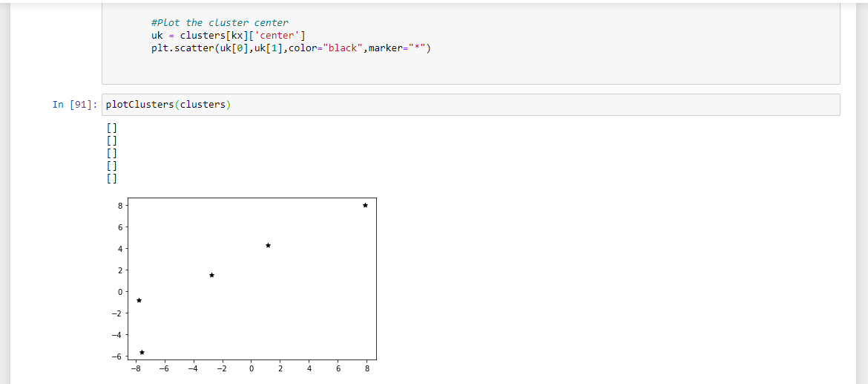Click the y-axis tick label 8
This screenshot has height=384, width=868.
[119, 206]
